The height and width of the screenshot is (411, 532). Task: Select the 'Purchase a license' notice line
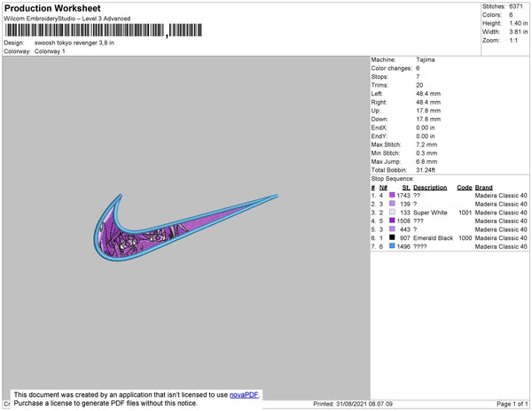click(106, 403)
